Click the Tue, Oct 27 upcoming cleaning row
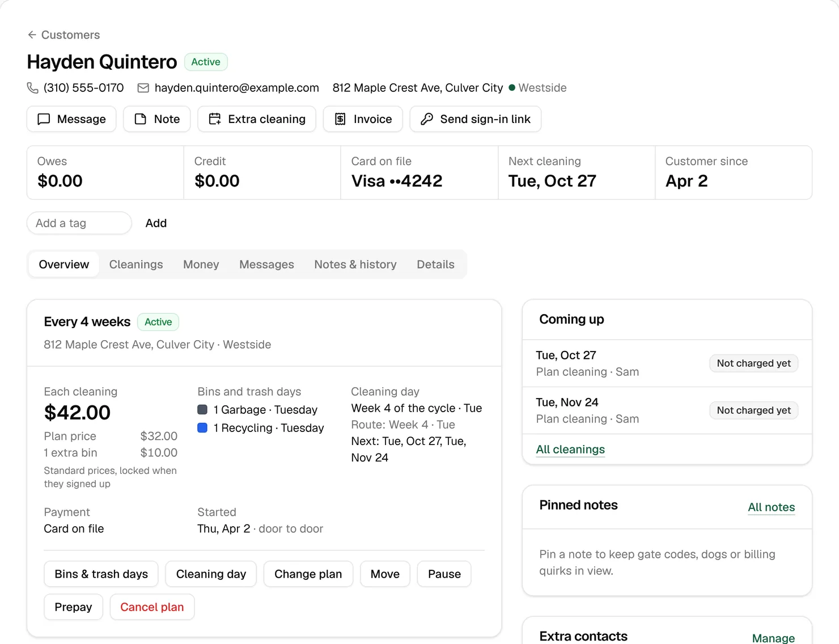Viewport: 839px width, 644px height. click(x=667, y=363)
